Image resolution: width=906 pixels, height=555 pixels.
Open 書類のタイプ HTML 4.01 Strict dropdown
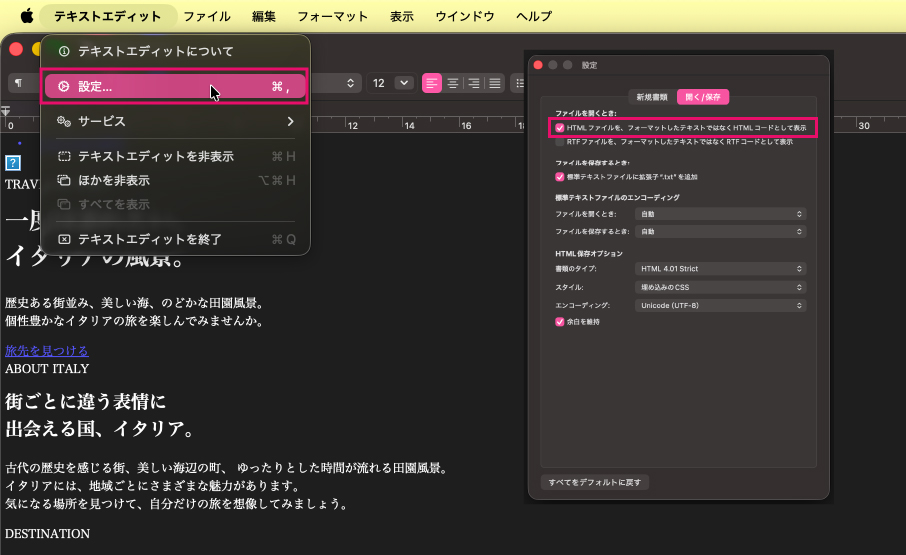(721, 269)
